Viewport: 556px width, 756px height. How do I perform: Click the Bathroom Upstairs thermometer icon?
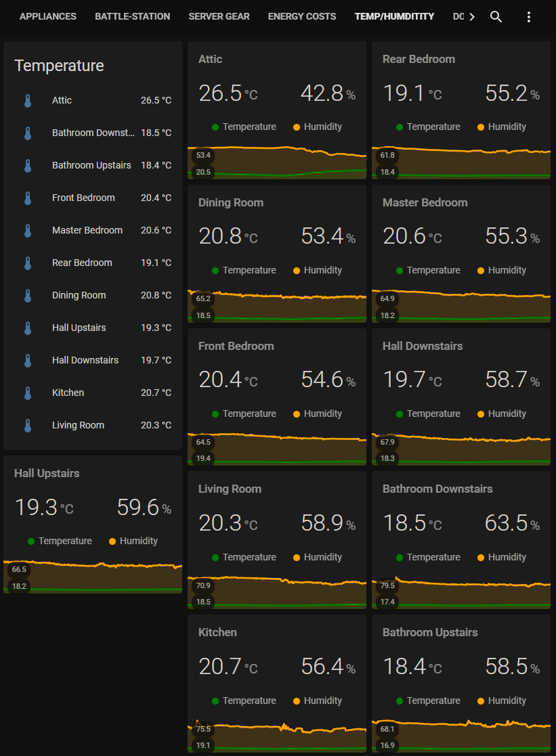28,165
